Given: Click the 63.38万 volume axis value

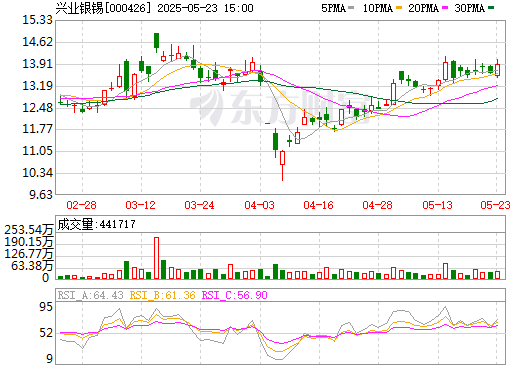Looking at the screenshot, I should 32,266.
